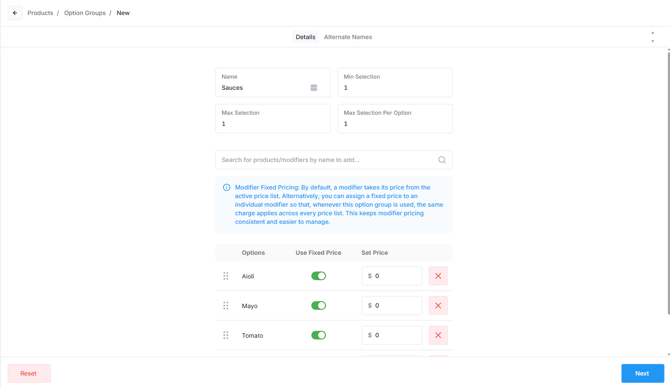670x388 pixels.
Task: Go to the Products breadcrumb
Action: 40,13
